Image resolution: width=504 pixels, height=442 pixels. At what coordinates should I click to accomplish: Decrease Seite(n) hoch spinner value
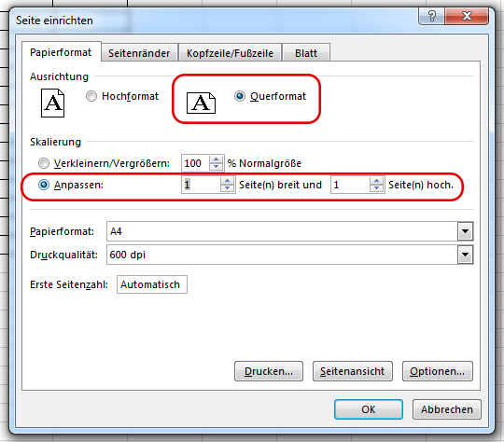376,188
